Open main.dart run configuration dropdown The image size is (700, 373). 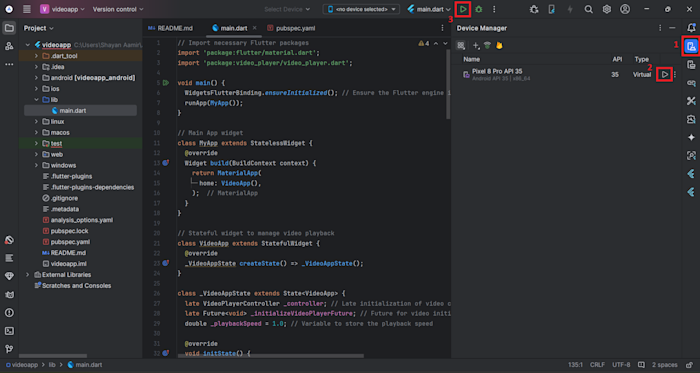click(x=429, y=9)
